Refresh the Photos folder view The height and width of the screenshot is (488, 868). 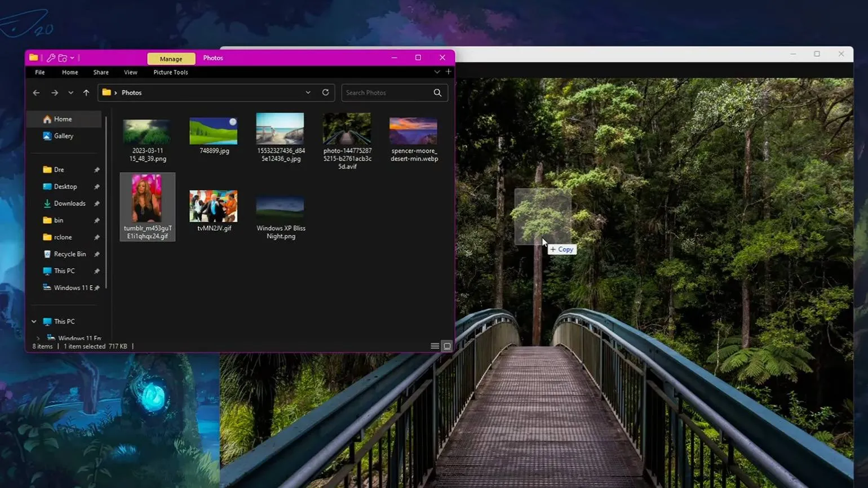click(x=325, y=92)
